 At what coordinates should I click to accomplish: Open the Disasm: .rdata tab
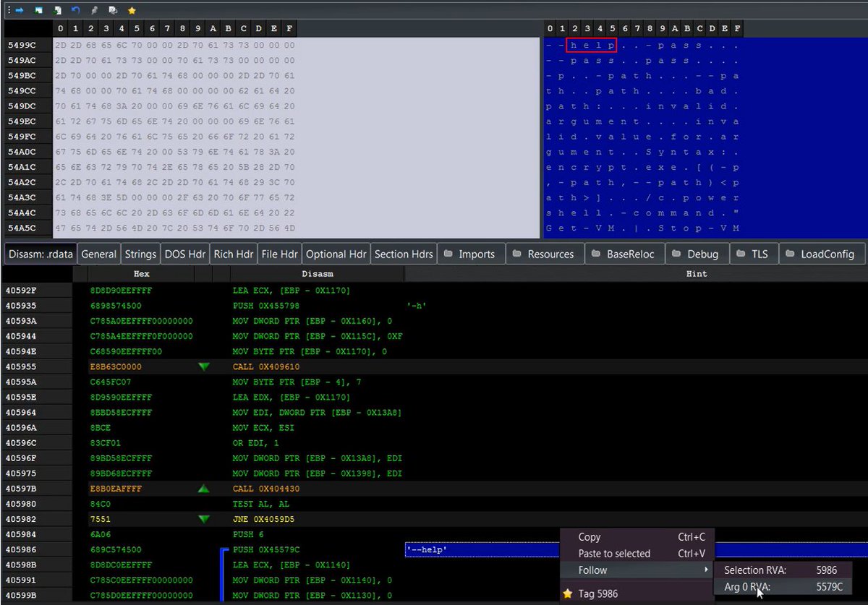pyautogui.click(x=41, y=254)
